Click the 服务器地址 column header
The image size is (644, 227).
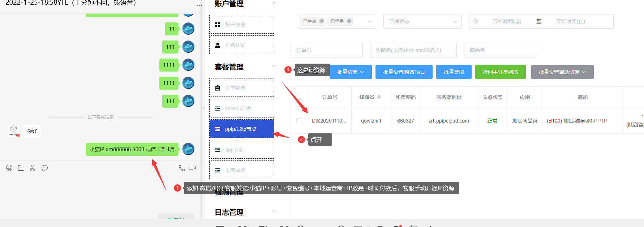pyautogui.click(x=449, y=97)
